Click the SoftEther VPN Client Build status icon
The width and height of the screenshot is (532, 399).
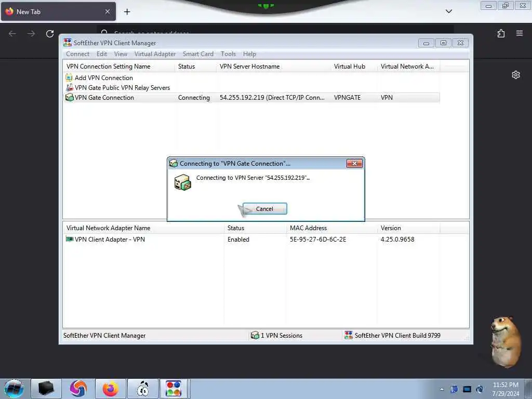point(349,335)
